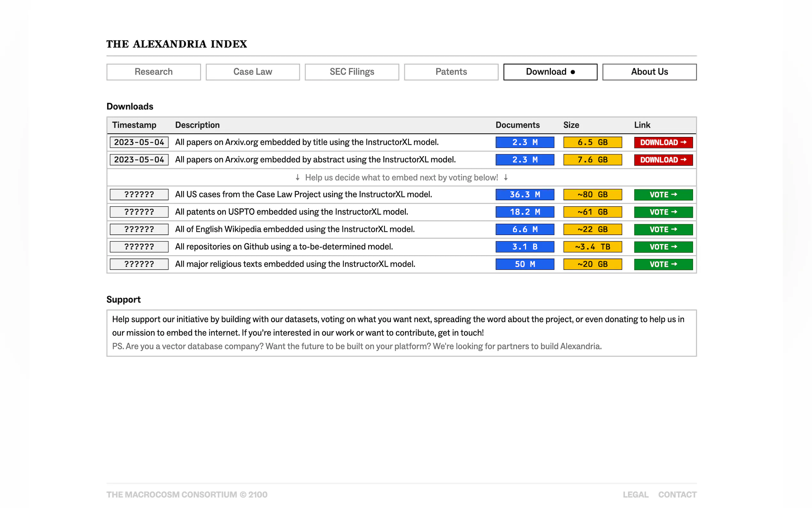The width and height of the screenshot is (812, 508).
Task: Vote for English Wikipedia embedding
Action: point(663,229)
